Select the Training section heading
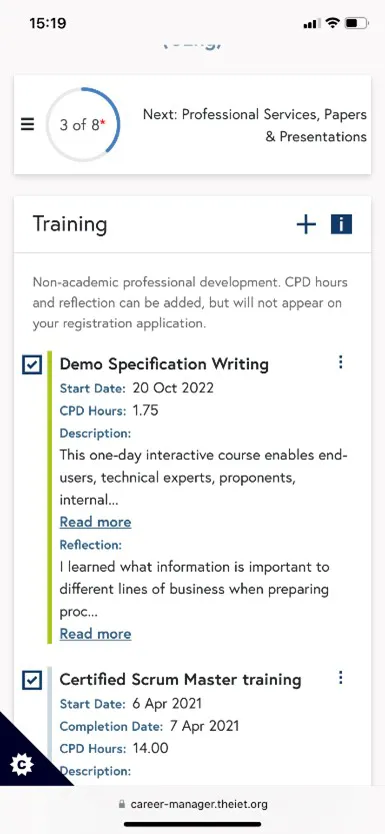This screenshot has height=834, width=385. coord(70,224)
